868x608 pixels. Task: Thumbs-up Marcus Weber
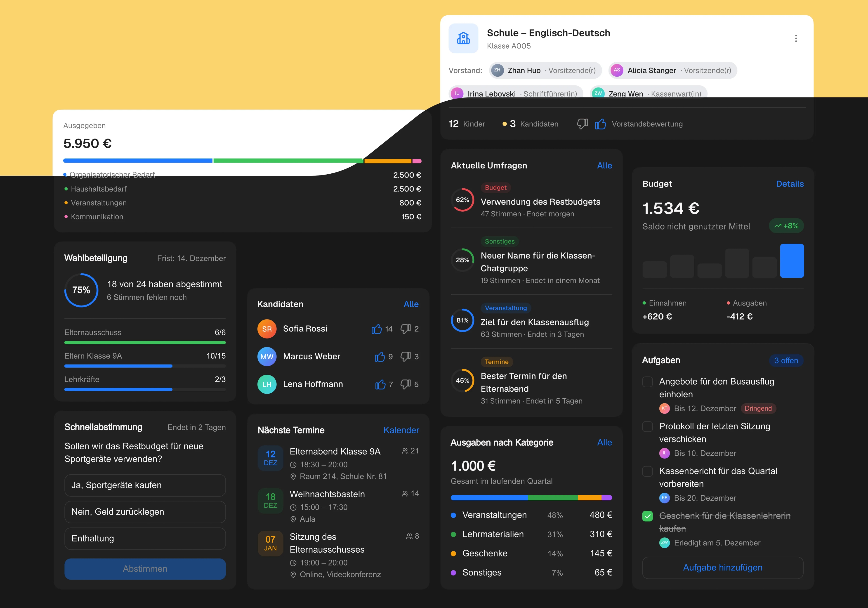point(380,357)
